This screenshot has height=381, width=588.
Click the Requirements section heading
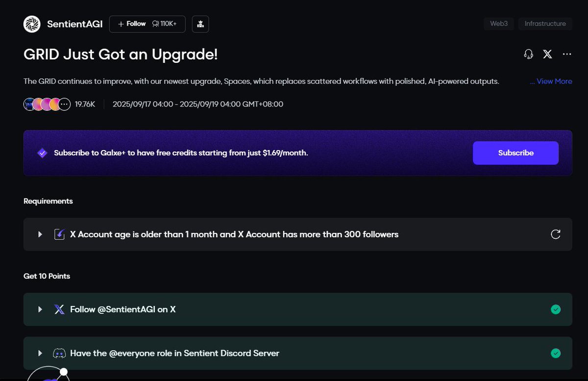(48, 201)
